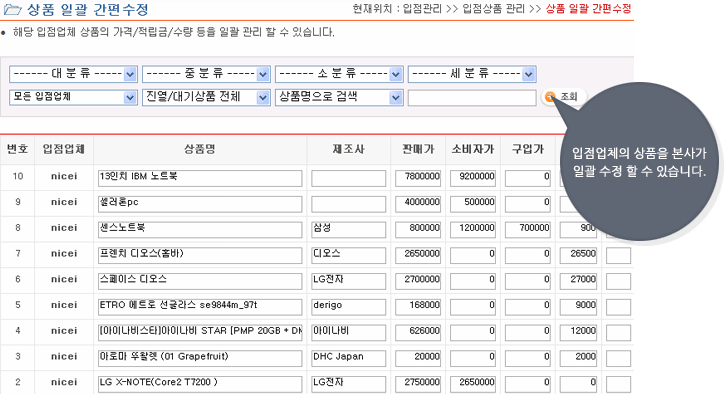Edit product name LG X-NOTE(Core2 T7200)
The width and height of the screenshot is (725, 394).
pyautogui.click(x=200, y=384)
